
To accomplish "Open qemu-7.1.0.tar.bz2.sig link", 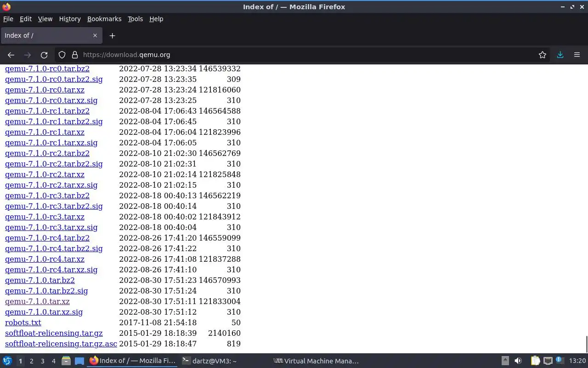I will point(46,291).
